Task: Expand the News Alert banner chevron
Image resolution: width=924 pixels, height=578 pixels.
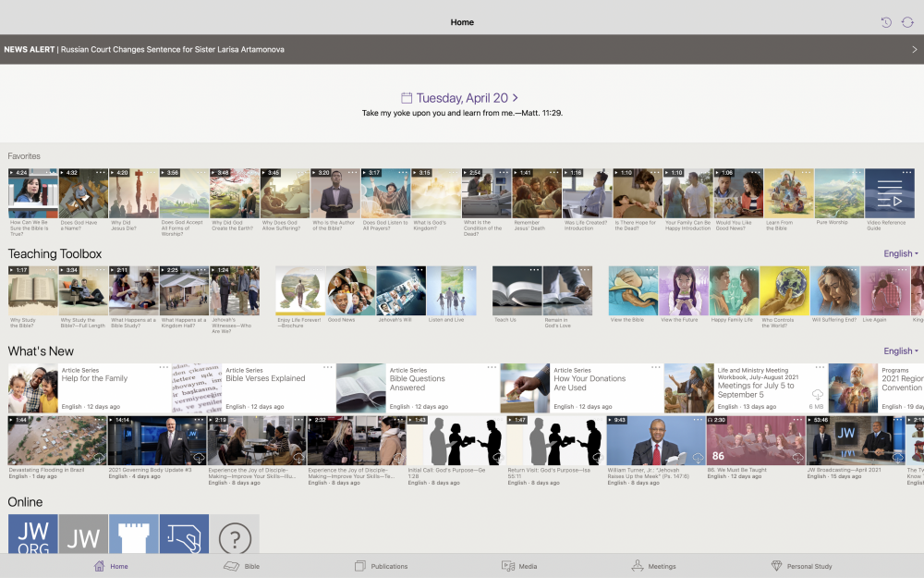Action: point(914,50)
